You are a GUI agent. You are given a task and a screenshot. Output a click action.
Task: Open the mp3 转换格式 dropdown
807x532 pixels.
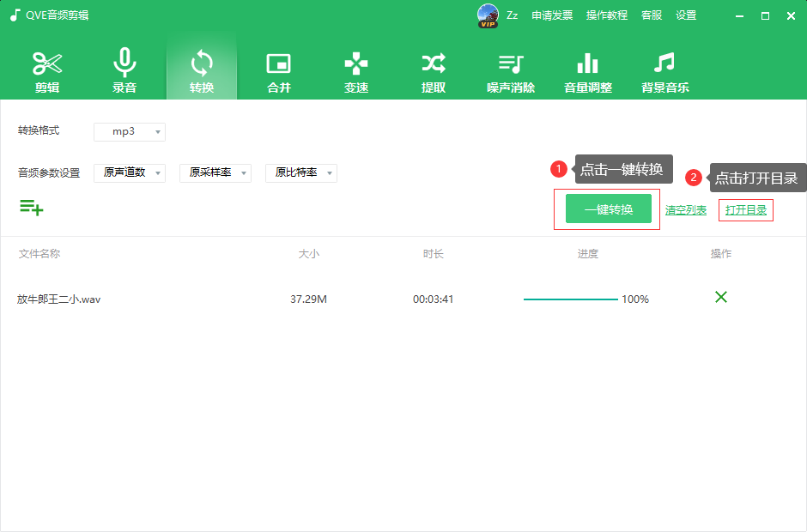tap(129, 131)
